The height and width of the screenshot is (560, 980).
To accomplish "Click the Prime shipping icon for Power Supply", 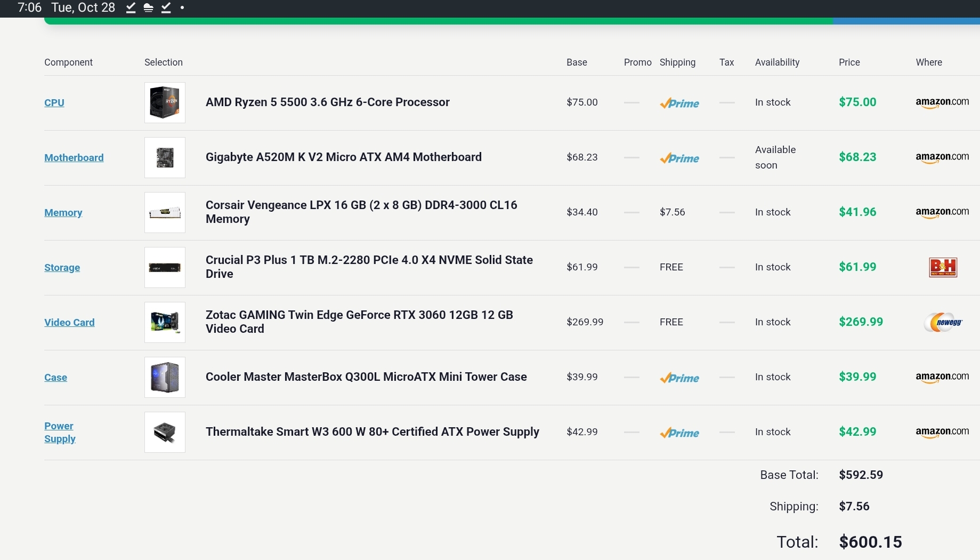I will pos(679,433).
